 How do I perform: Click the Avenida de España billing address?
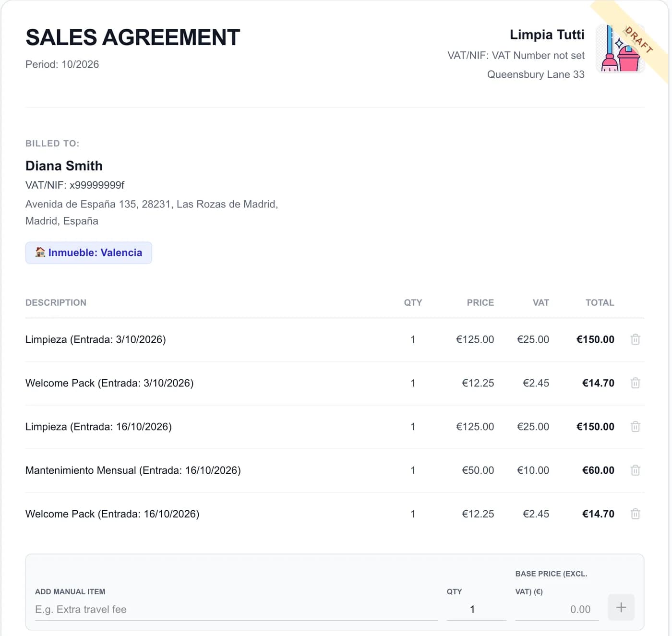152,213
